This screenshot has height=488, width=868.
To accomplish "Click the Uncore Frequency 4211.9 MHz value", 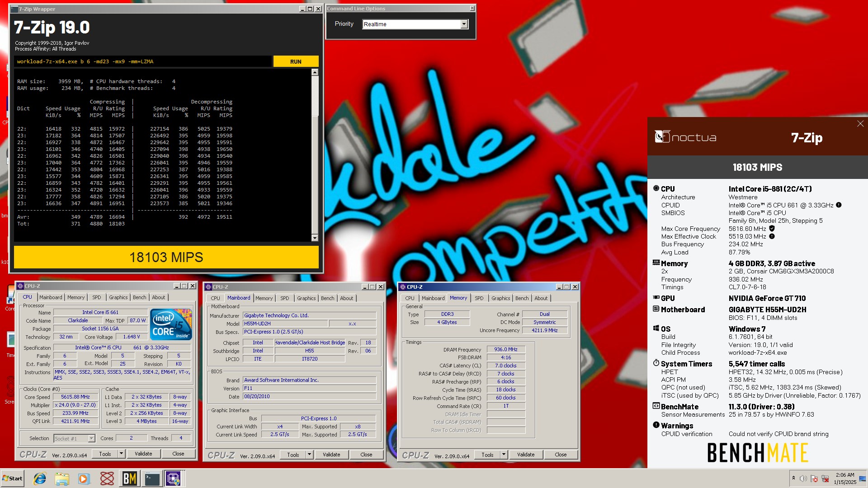I will 545,330.
